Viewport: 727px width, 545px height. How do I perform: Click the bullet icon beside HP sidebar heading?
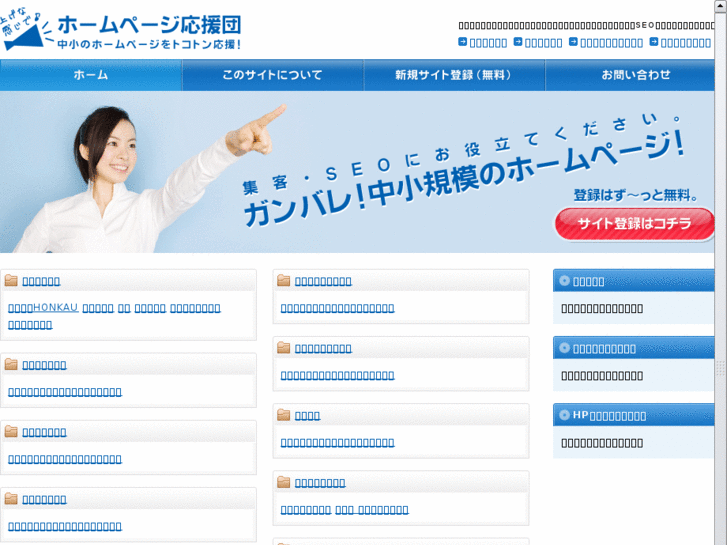pos(564,415)
